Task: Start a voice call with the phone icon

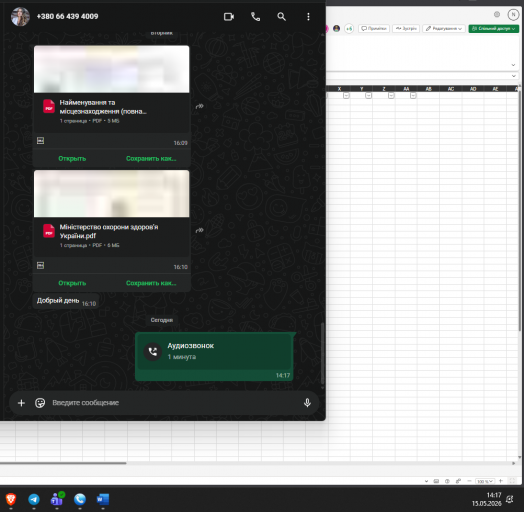Action: [255, 16]
